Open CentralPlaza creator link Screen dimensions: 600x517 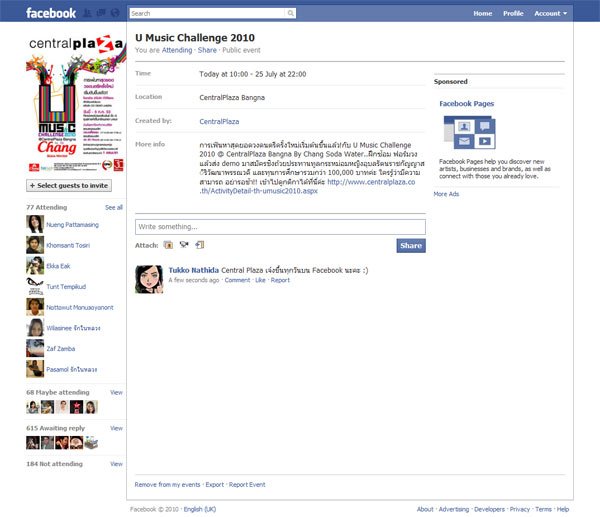219,121
